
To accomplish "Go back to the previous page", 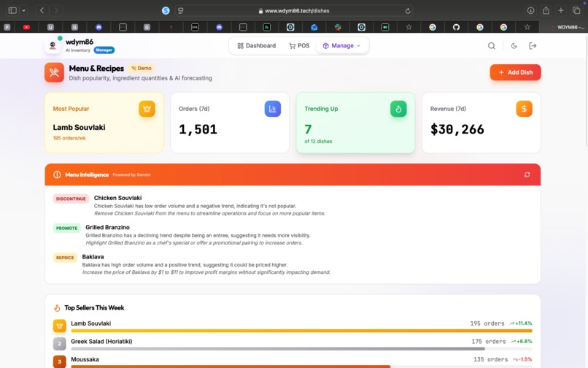I will point(42,10).
